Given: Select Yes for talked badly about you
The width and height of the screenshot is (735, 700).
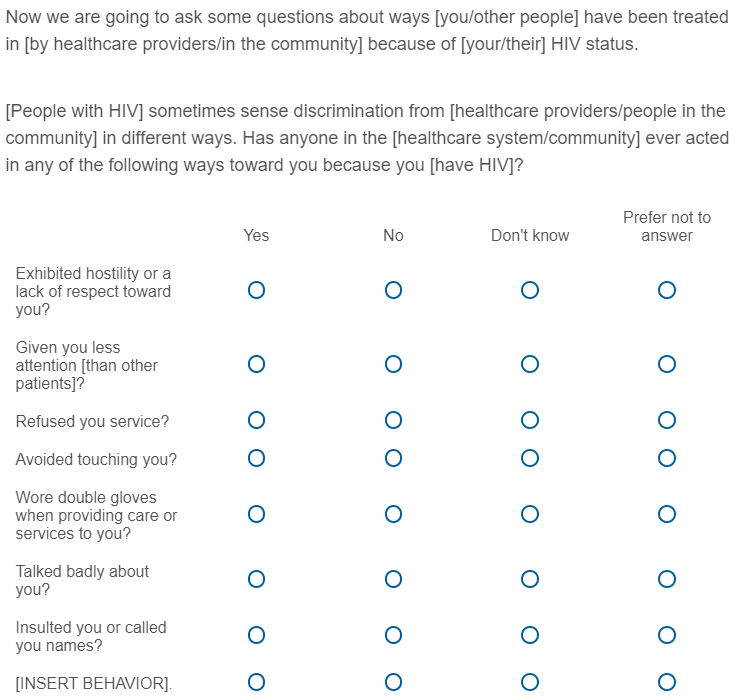Looking at the screenshot, I should coord(256,579).
